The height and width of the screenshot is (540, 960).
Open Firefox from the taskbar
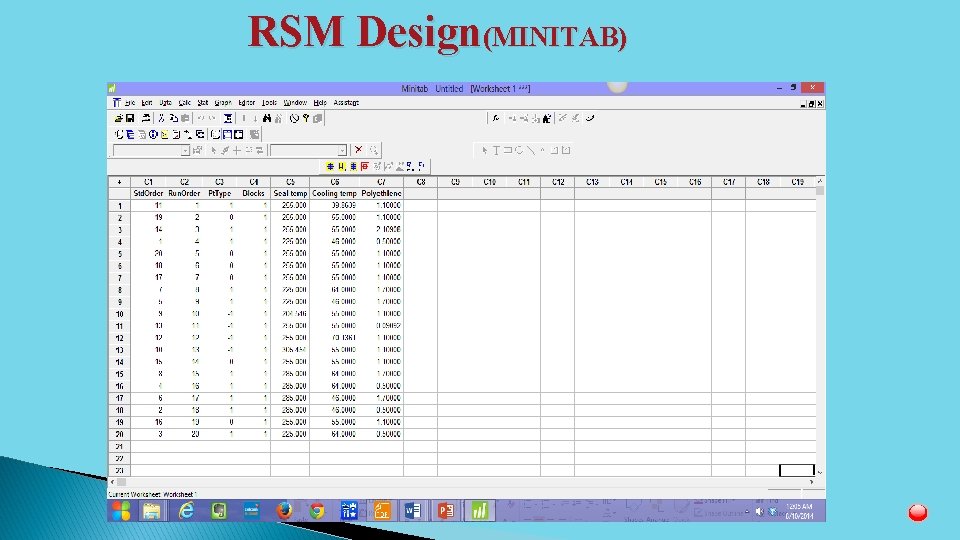pyautogui.click(x=284, y=510)
